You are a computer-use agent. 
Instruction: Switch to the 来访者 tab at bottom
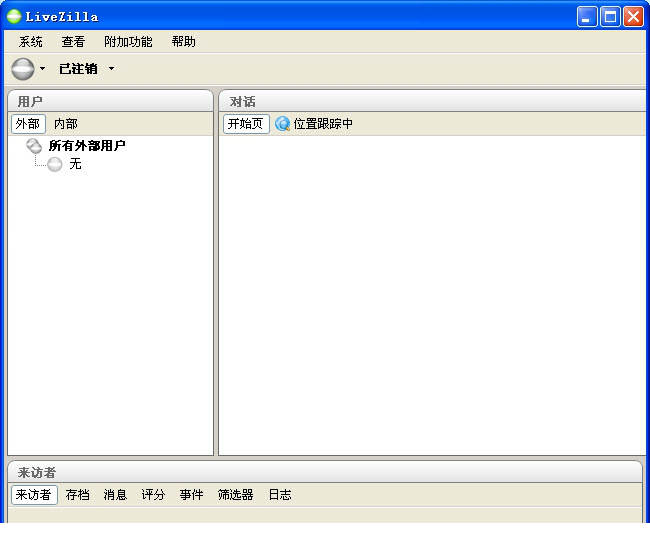(34, 495)
